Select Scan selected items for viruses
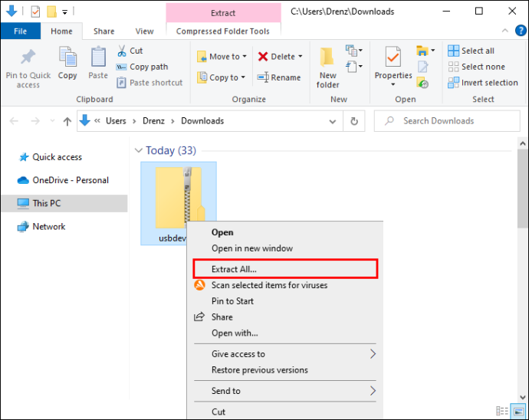Image resolution: width=529 pixels, height=420 pixels. tap(285, 285)
